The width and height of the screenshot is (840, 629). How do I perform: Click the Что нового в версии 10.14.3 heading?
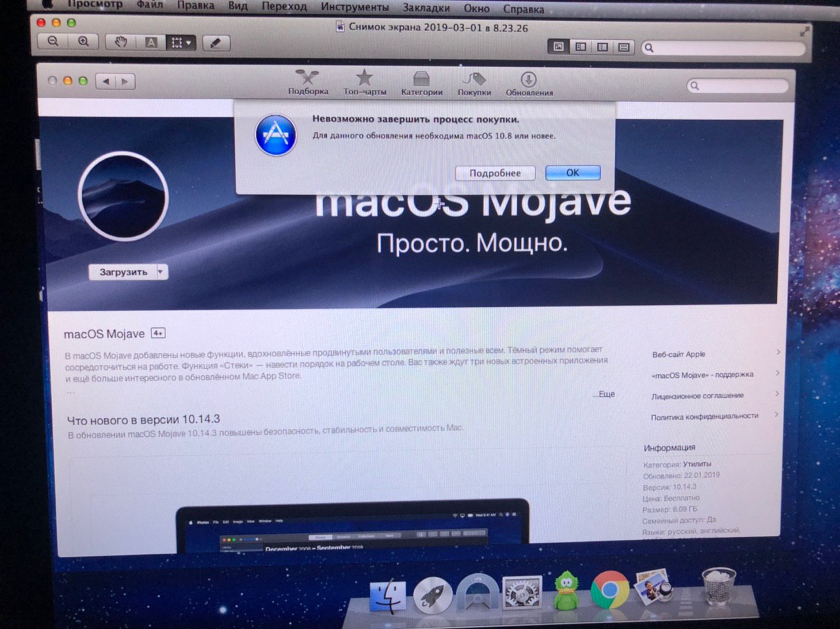[144, 419]
